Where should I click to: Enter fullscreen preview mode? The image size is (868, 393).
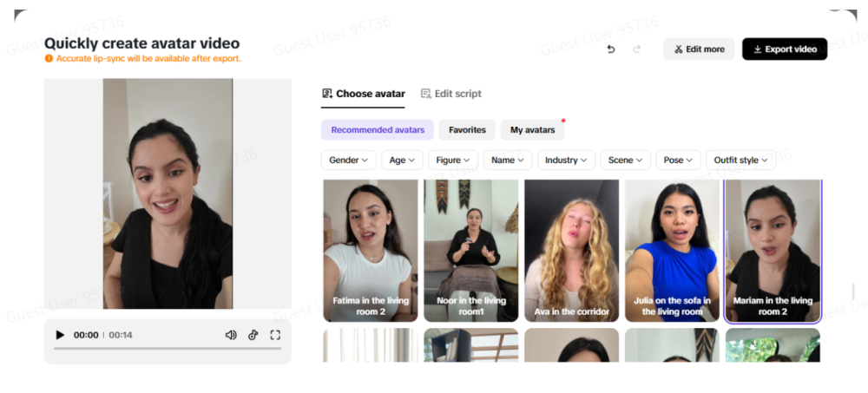(275, 335)
